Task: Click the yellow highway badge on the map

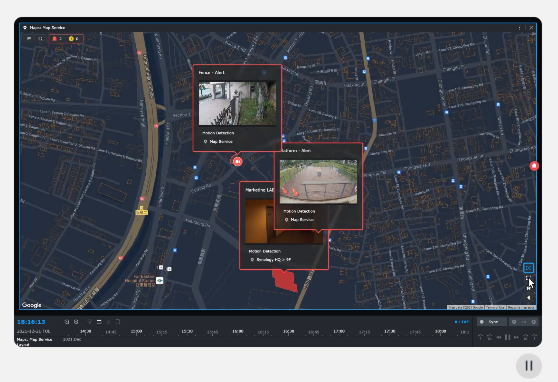Action: click(x=142, y=211)
